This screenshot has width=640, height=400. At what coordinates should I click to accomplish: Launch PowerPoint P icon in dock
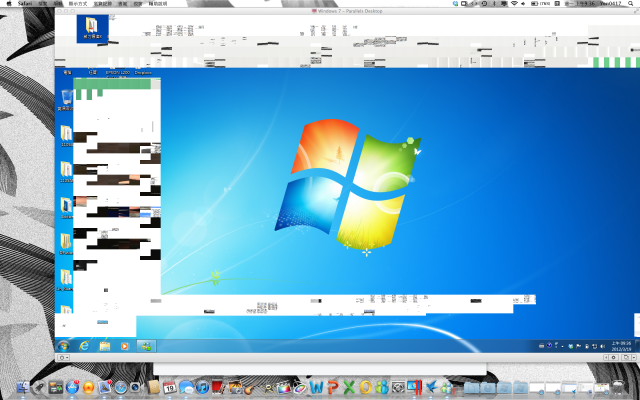tap(333, 387)
